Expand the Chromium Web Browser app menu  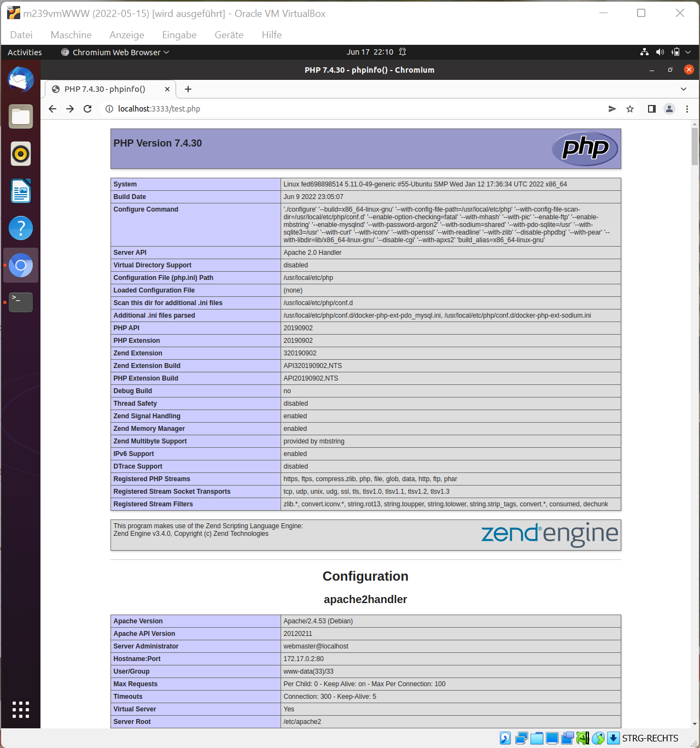click(x=115, y=52)
